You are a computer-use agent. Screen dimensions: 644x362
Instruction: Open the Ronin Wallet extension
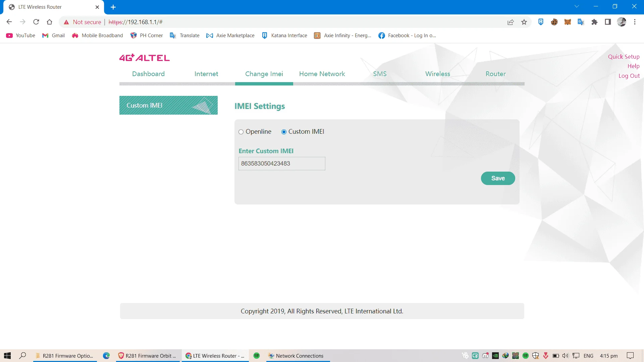(541, 22)
